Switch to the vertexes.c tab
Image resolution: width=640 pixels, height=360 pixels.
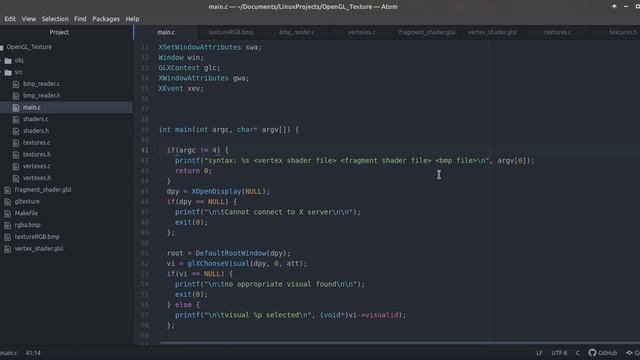[x=362, y=32]
